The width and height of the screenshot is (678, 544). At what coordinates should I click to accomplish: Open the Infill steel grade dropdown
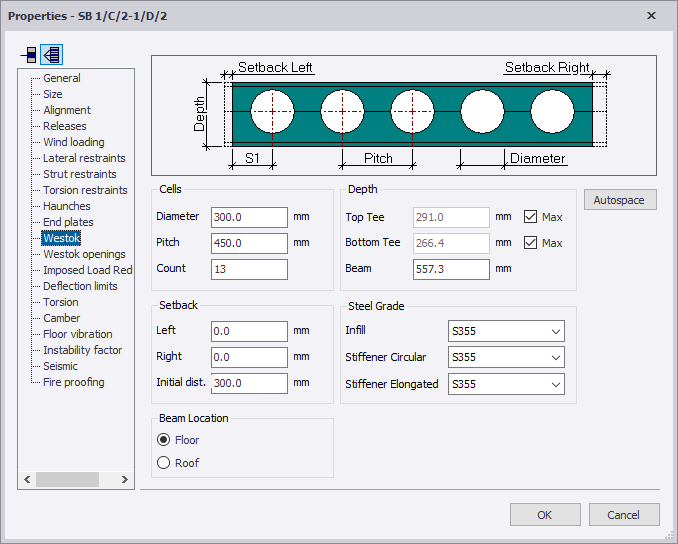tap(506, 331)
